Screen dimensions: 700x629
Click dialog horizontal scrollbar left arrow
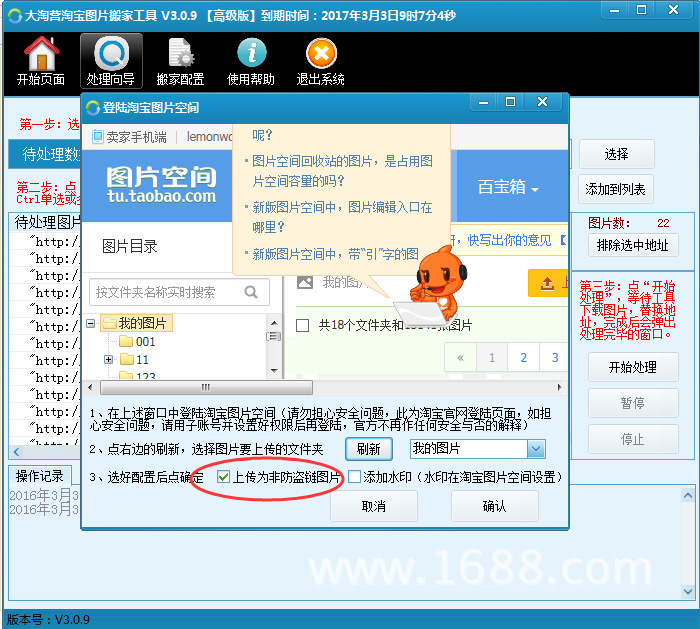point(91,387)
